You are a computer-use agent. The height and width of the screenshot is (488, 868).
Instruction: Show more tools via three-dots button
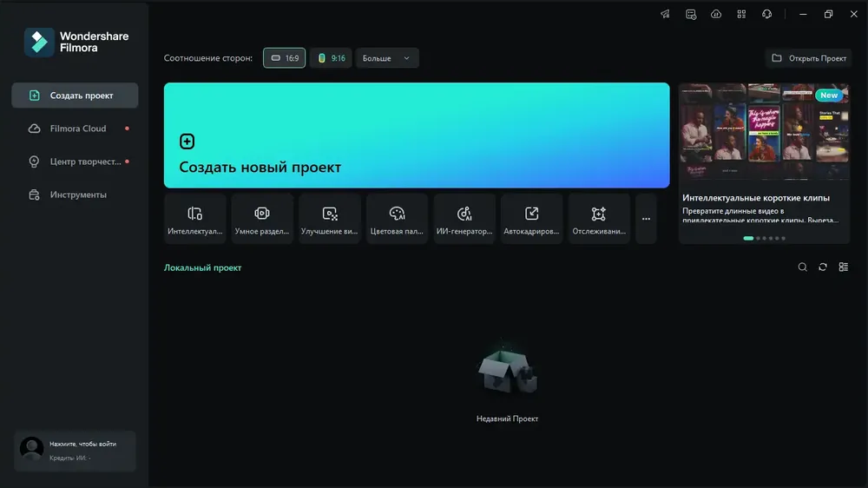pos(646,219)
